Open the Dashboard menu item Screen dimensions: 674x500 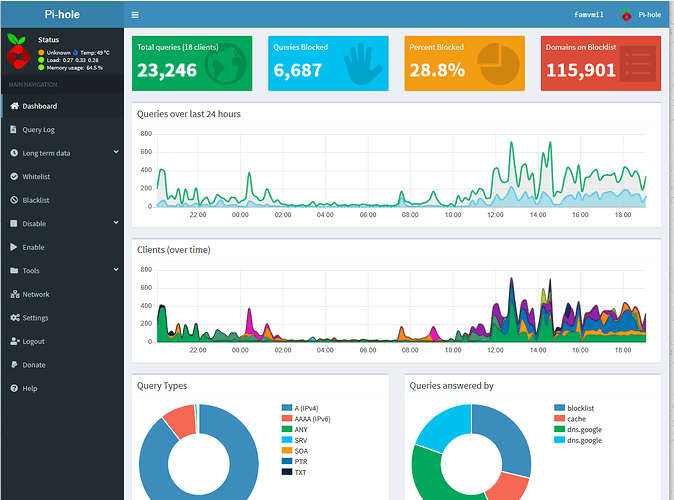coord(63,106)
